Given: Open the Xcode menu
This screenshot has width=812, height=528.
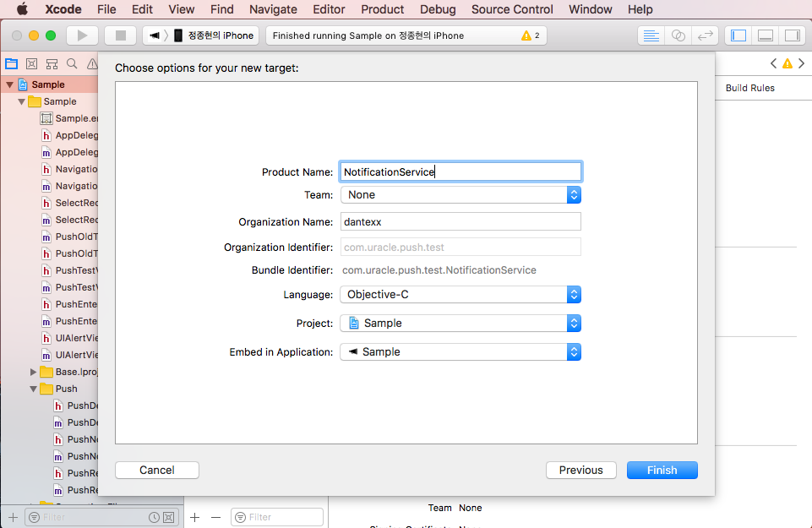Looking at the screenshot, I should (x=63, y=9).
